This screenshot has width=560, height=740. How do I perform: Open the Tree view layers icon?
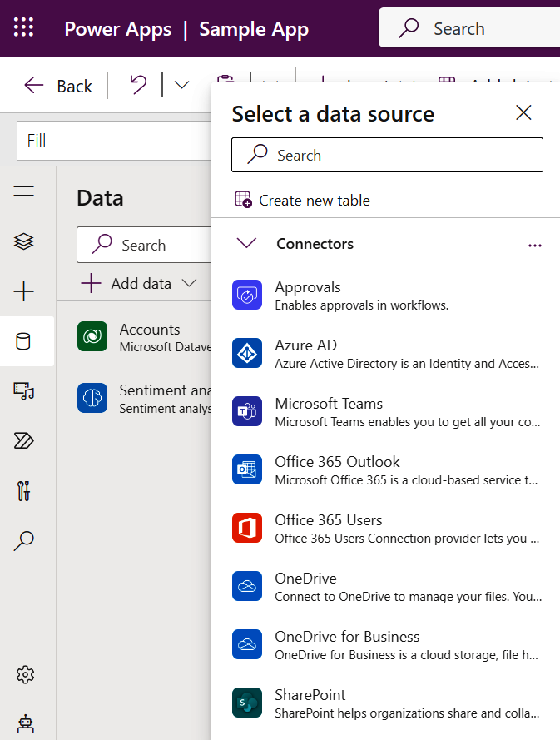24,241
